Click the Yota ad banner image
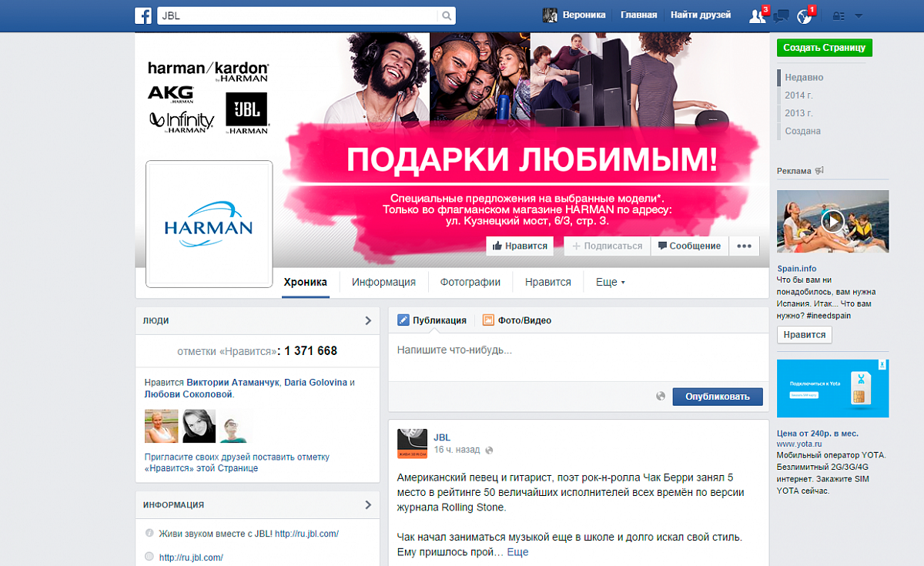Screen dimensions: 924x566 (x=832, y=388)
